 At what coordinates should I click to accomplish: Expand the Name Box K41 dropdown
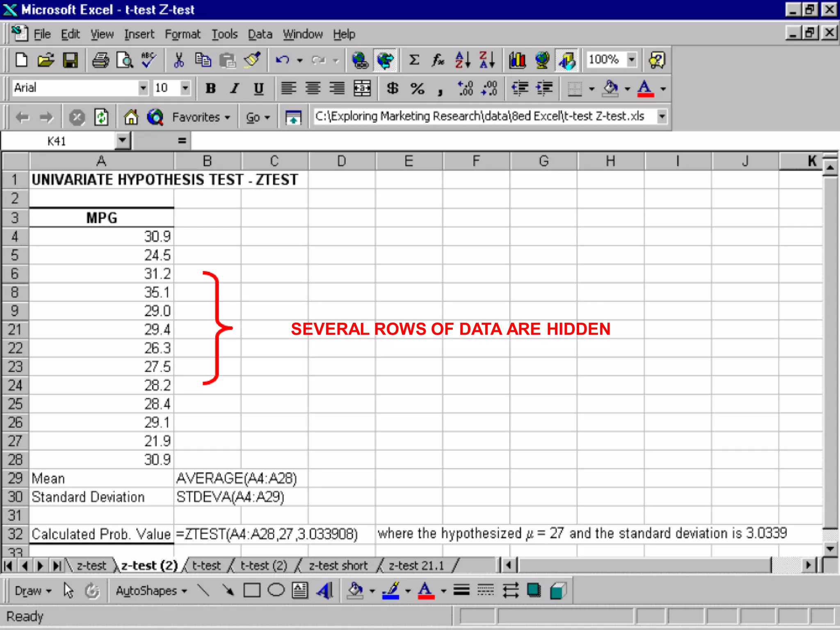point(122,141)
